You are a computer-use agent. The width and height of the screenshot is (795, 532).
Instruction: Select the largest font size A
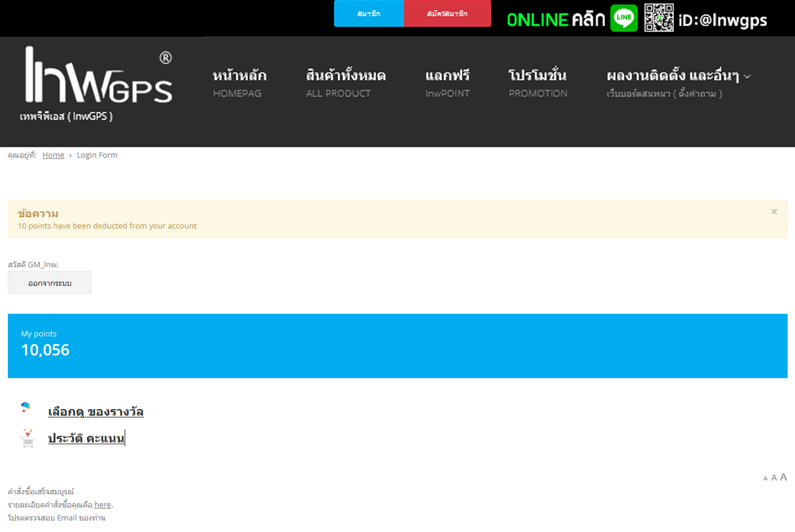click(783, 477)
